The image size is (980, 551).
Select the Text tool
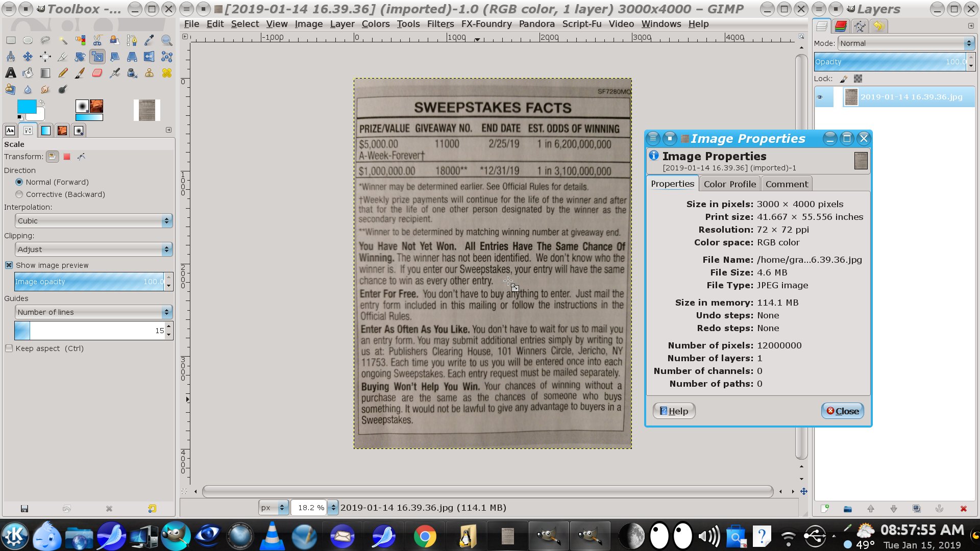click(10, 73)
